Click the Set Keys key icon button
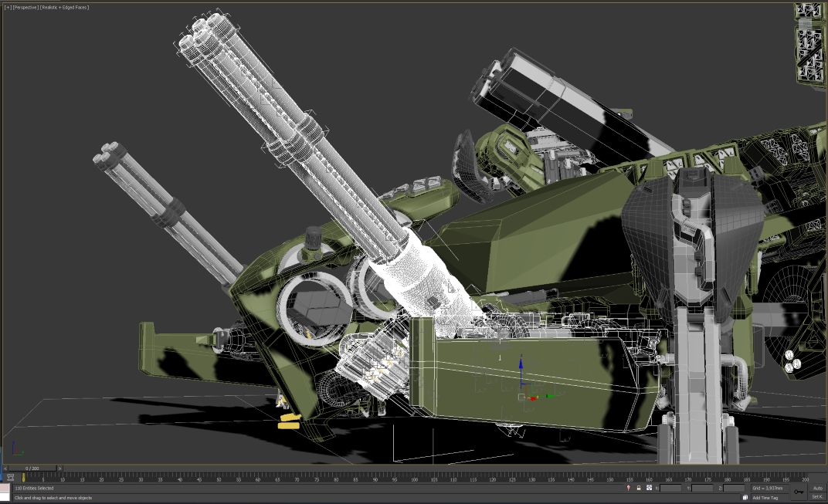Viewport: 828px width, 504px height. click(798, 492)
